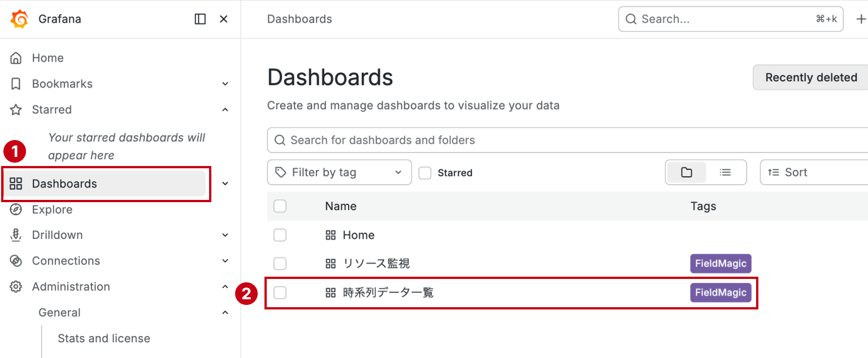The height and width of the screenshot is (358, 868).
Task: Toggle the select-all checkbox in header
Action: point(280,206)
